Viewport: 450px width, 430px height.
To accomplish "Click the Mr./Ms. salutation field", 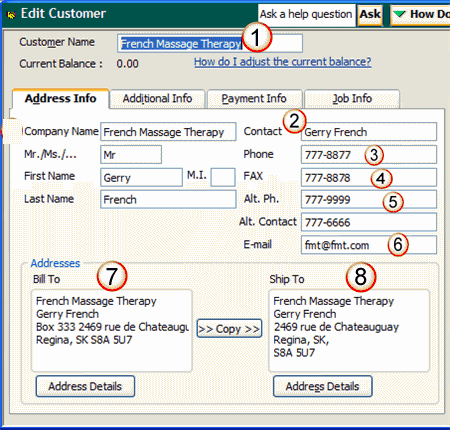I will pyautogui.click(x=131, y=155).
